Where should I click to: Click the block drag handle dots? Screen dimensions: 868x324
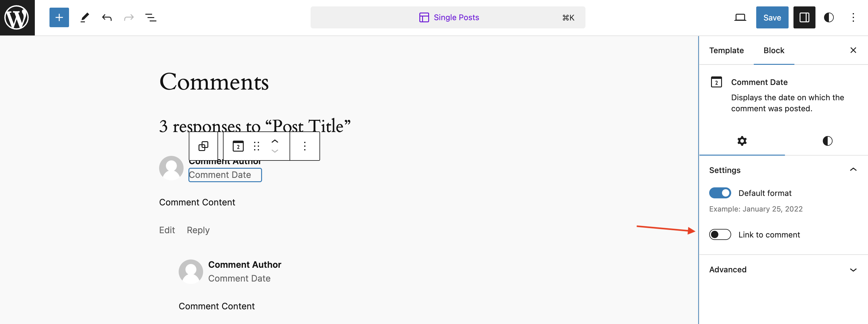257,146
